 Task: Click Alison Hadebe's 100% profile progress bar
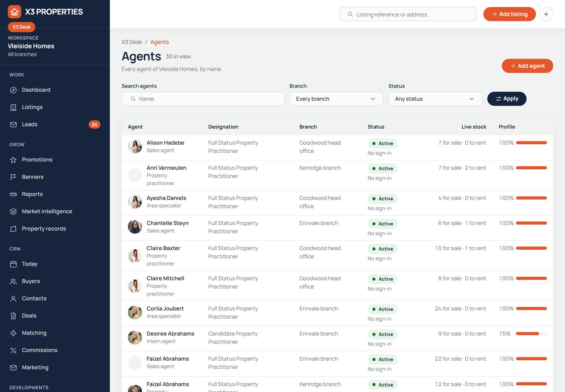[x=531, y=143]
